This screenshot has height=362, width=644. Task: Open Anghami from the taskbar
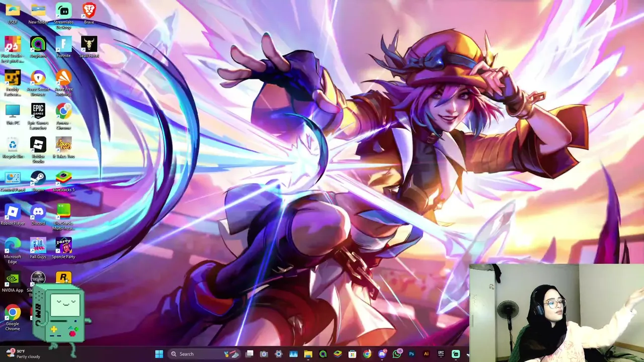(323, 354)
